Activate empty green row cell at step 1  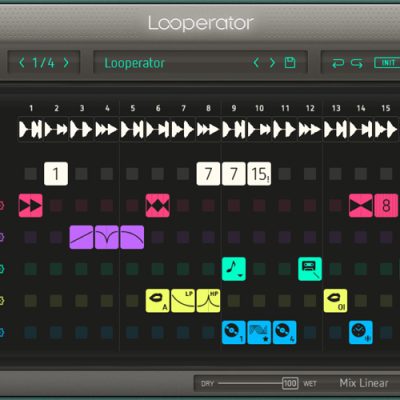(x=31, y=269)
